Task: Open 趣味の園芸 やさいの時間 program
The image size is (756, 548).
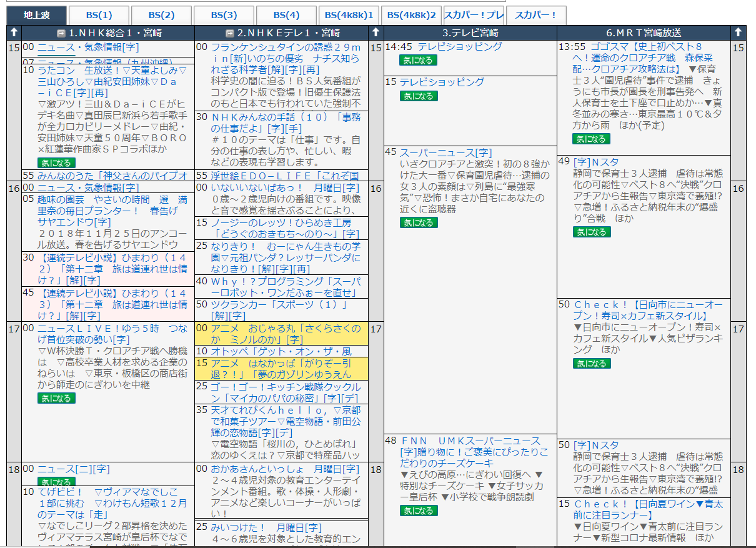Action: (112, 211)
